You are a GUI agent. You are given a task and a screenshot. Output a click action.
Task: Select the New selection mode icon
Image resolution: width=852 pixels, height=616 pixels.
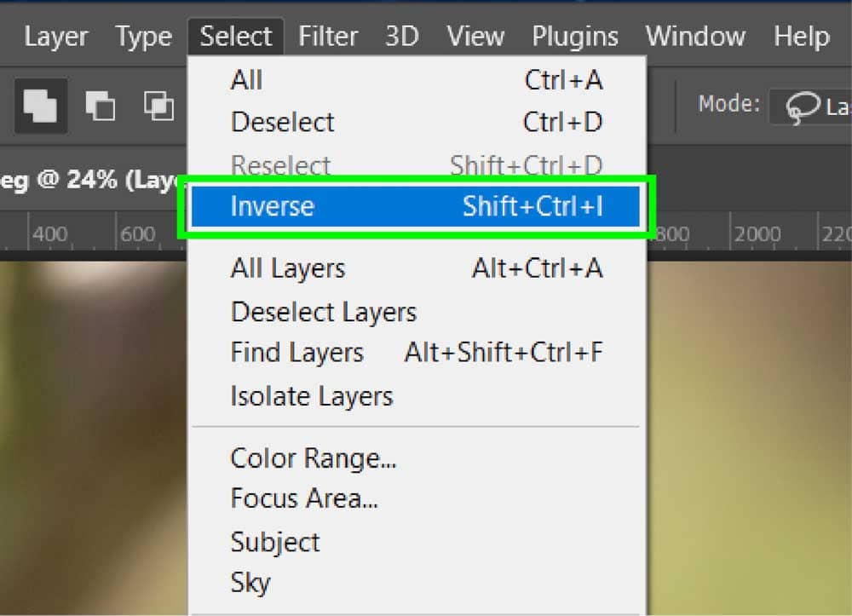coord(40,106)
